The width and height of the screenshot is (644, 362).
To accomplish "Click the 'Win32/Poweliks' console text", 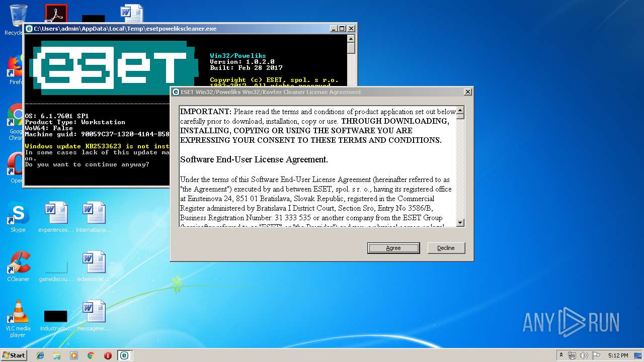I will pos(238,56).
